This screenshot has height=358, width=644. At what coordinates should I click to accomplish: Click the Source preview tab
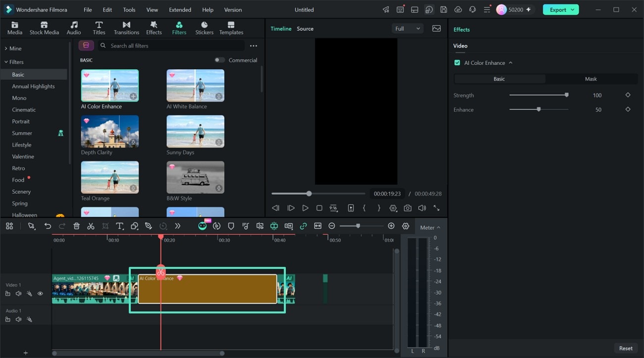pos(305,29)
